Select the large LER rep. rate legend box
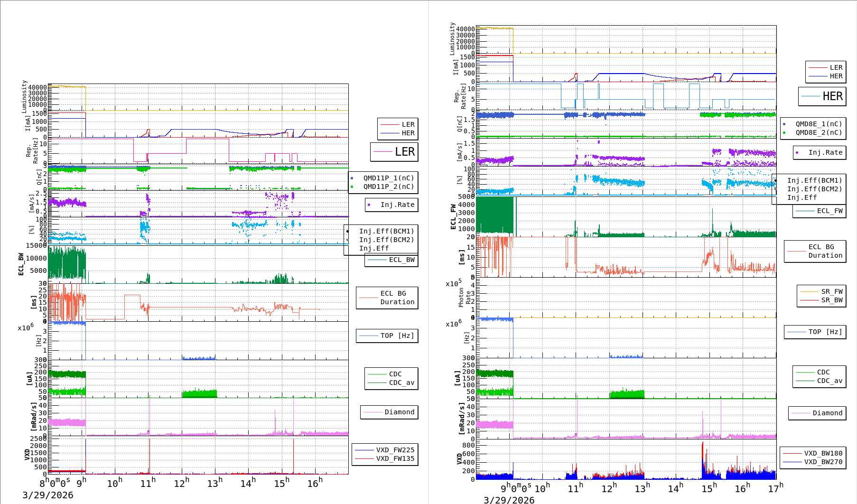Screen dimensions: 857x504 pyautogui.click(x=394, y=152)
